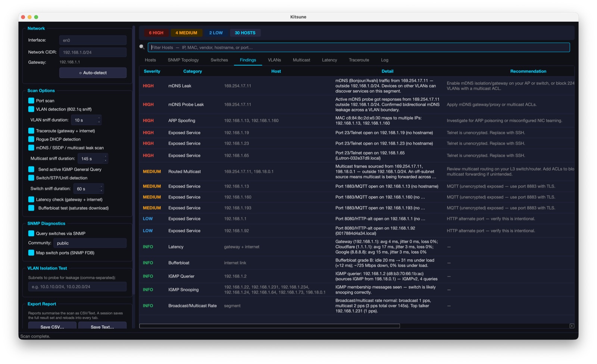This screenshot has height=364, width=597.
Task: Click the search magnifier icon
Action: tap(142, 47)
